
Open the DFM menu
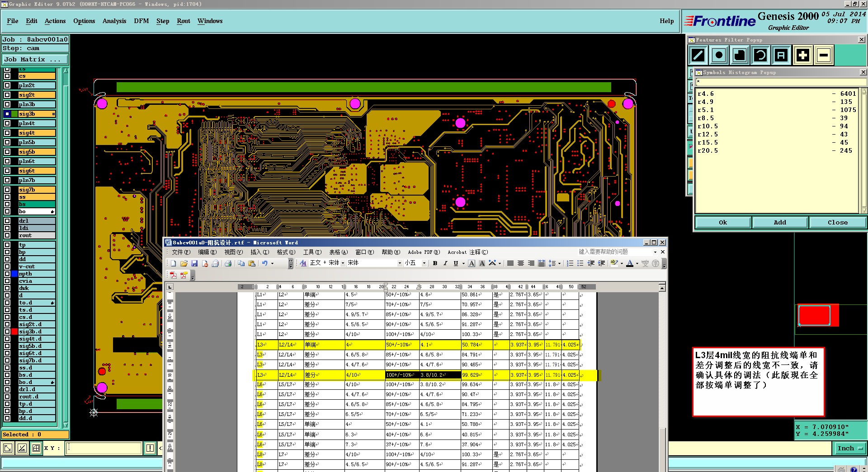click(x=141, y=21)
